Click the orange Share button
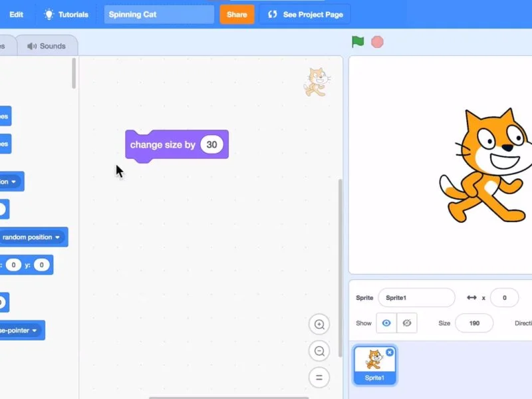The width and height of the screenshot is (532, 399). coord(237,14)
